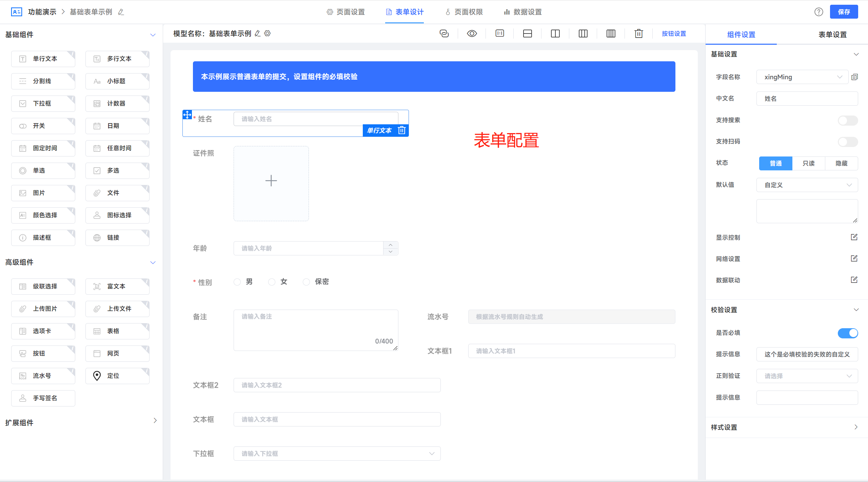Click the preview eye icon in toolbar
This screenshot has height=482, width=868.
[x=472, y=34]
